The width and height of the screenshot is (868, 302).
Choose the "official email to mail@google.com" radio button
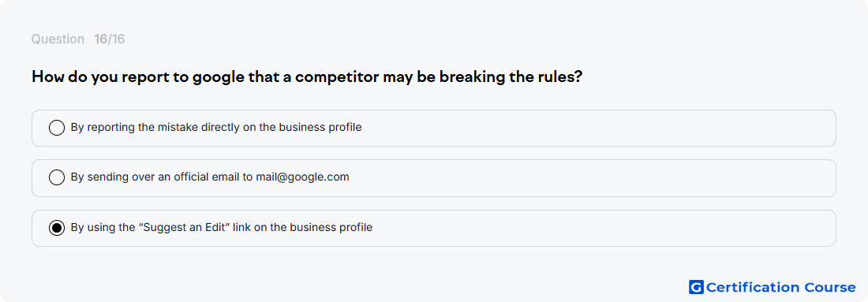coord(57,177)
